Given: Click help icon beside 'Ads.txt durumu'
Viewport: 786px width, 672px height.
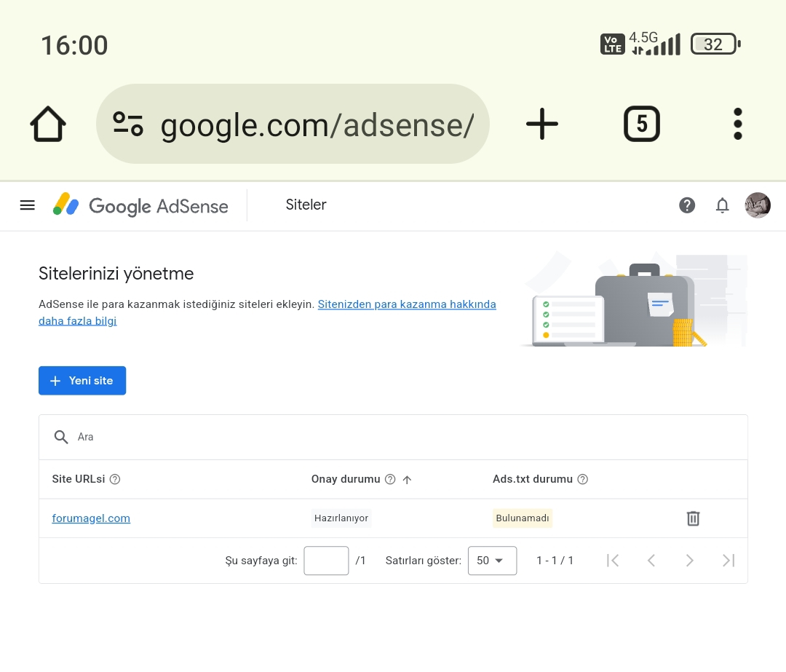Looking at the screenshot, I should 582,479.
